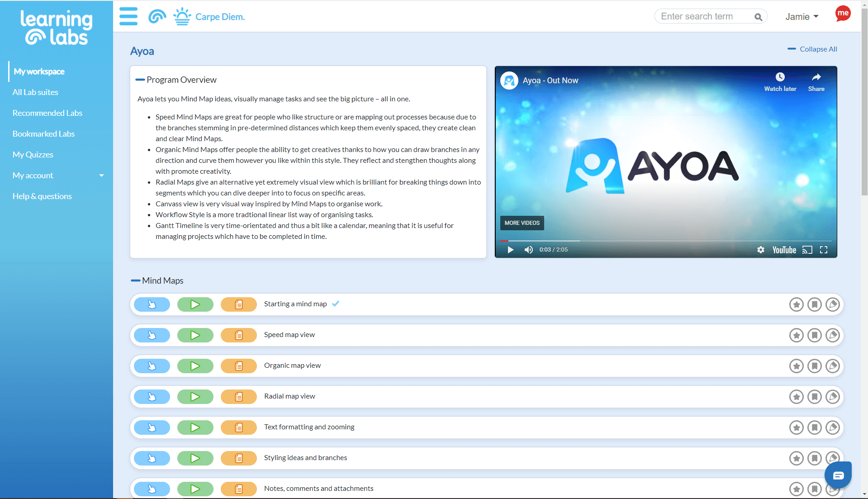Toggle star for Radial map view
868x499 pixels.
click(797, 397)
